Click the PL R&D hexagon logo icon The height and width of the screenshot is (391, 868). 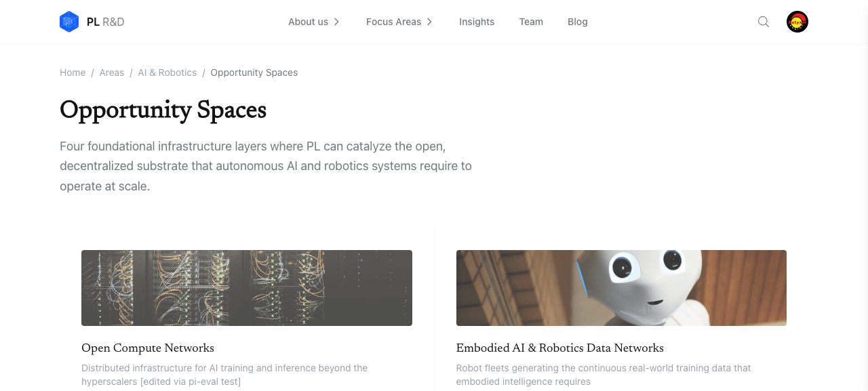69,22
